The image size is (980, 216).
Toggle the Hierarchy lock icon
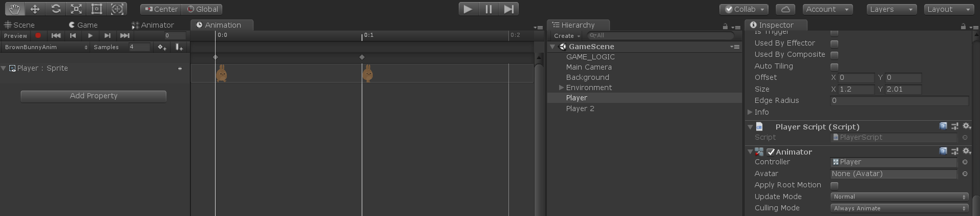click(x=725, y=27)
